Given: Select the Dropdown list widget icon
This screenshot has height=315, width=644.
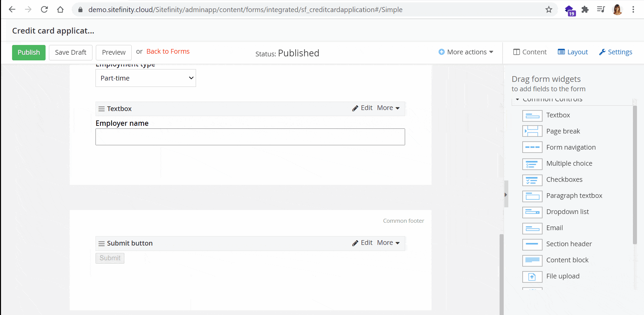Looking at the screenshot, I should click(532, 212).
